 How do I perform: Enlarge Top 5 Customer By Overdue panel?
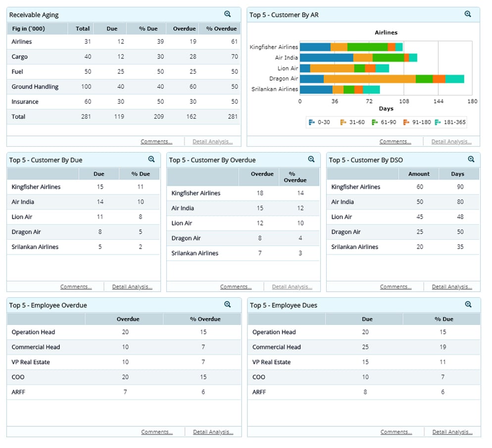pyautogui.click(x=311, y=159)
